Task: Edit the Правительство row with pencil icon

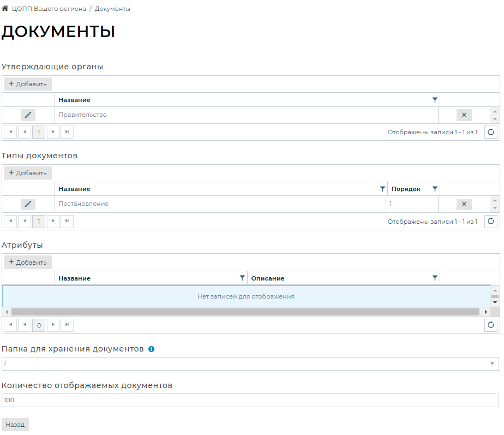Action: coord(28,115)
